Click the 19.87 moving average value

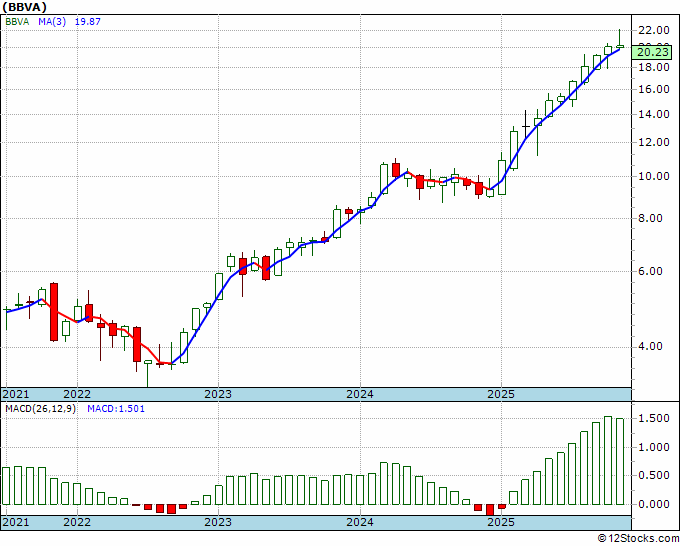(88, 21)
